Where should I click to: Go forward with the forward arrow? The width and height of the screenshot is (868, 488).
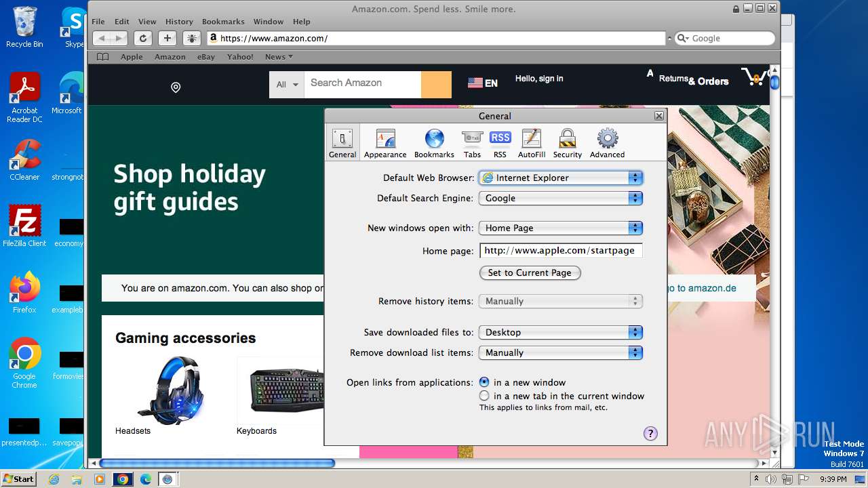click(x=119, y=39)
